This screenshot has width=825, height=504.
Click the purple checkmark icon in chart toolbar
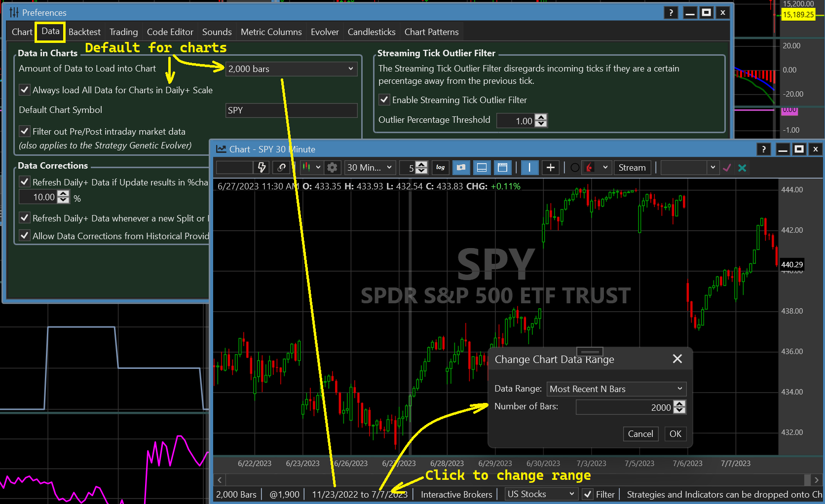(727, 168)
